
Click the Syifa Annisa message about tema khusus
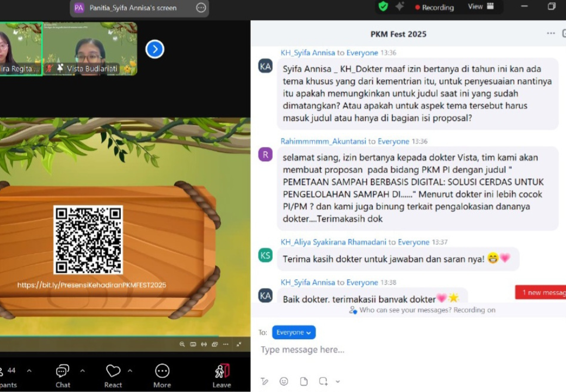(417, 94)
